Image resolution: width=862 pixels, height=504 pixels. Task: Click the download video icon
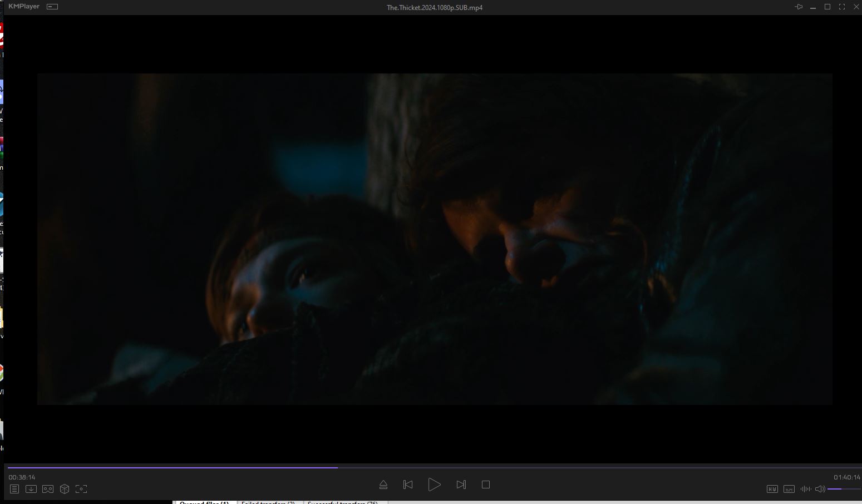pos(31,489)
